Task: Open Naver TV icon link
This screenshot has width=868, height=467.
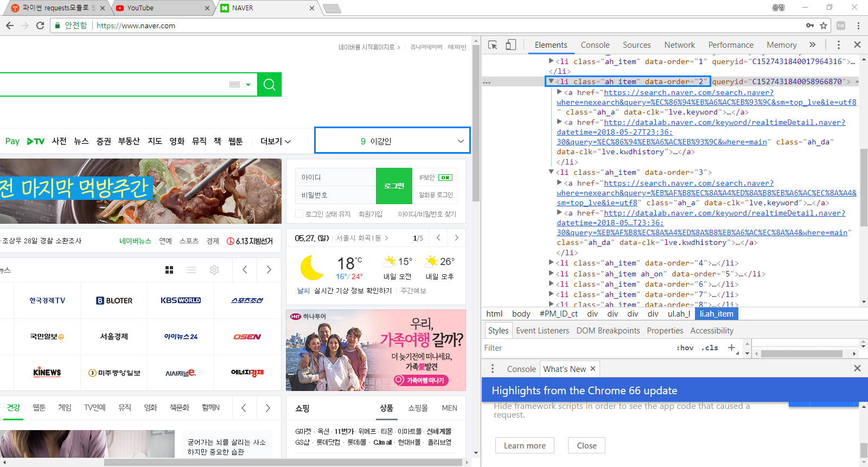Action: point(36,141)
